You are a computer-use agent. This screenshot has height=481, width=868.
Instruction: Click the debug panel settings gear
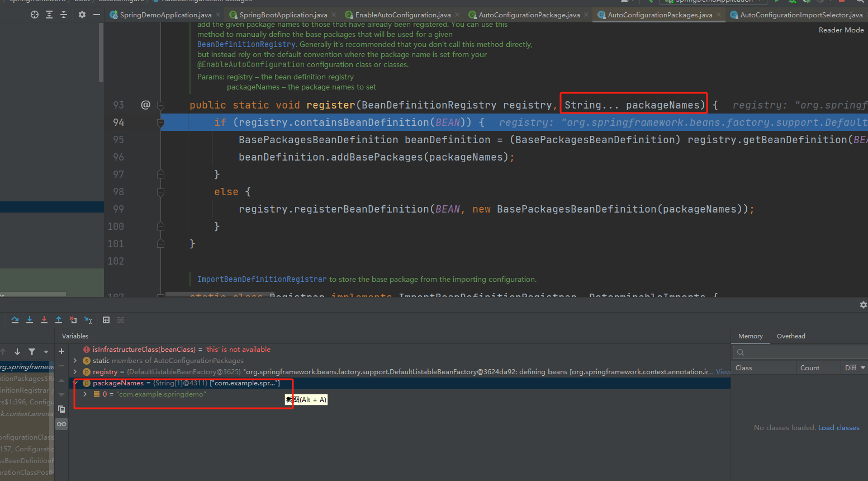pyautogui.click(x=864, y=305)
